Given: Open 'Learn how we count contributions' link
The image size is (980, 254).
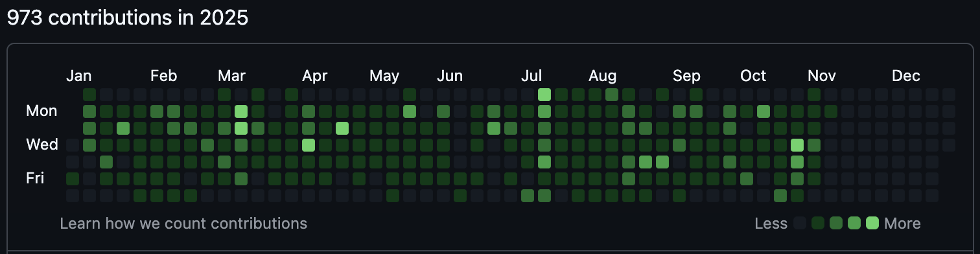Looking at the screenshot, I should point(183,224).
